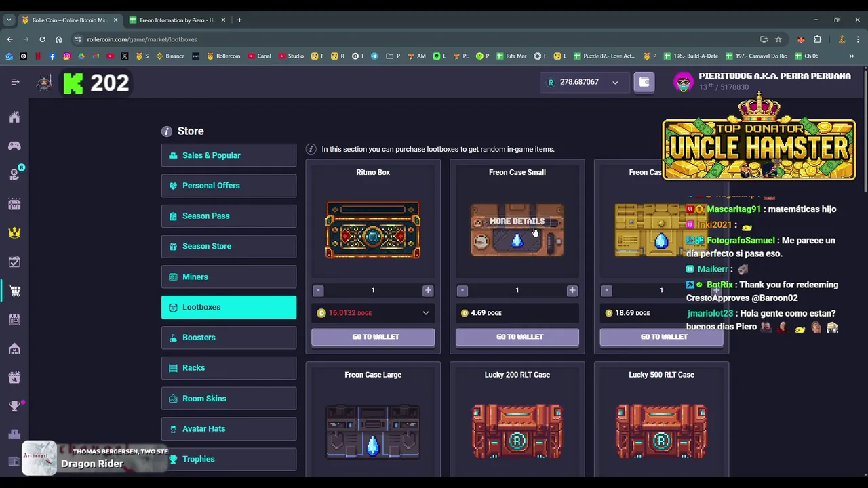Select Miners category
868x488 pixels.
(229, 277)
